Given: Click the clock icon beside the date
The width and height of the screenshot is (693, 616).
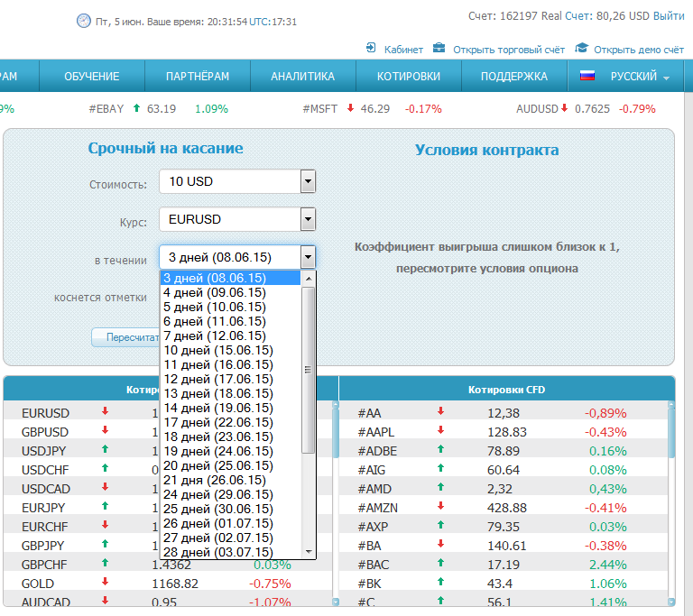Looking at the screenshot, I should click(x=84, y=21).
